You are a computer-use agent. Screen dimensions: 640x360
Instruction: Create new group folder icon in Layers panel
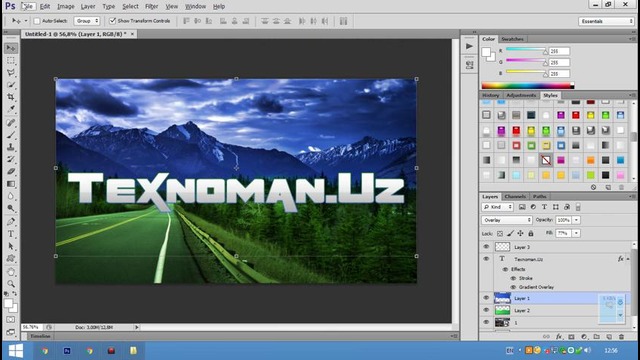coord(596,337)
